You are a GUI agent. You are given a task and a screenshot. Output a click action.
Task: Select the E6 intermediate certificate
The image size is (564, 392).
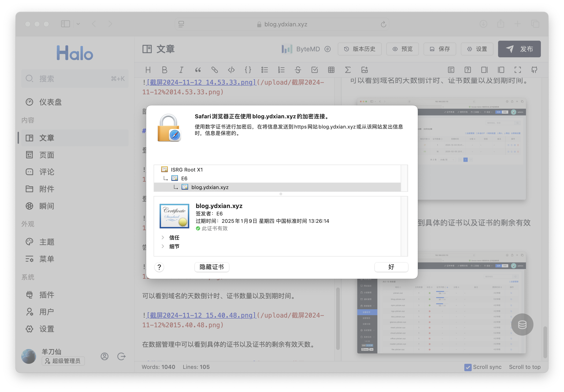(x=277, y=178)
